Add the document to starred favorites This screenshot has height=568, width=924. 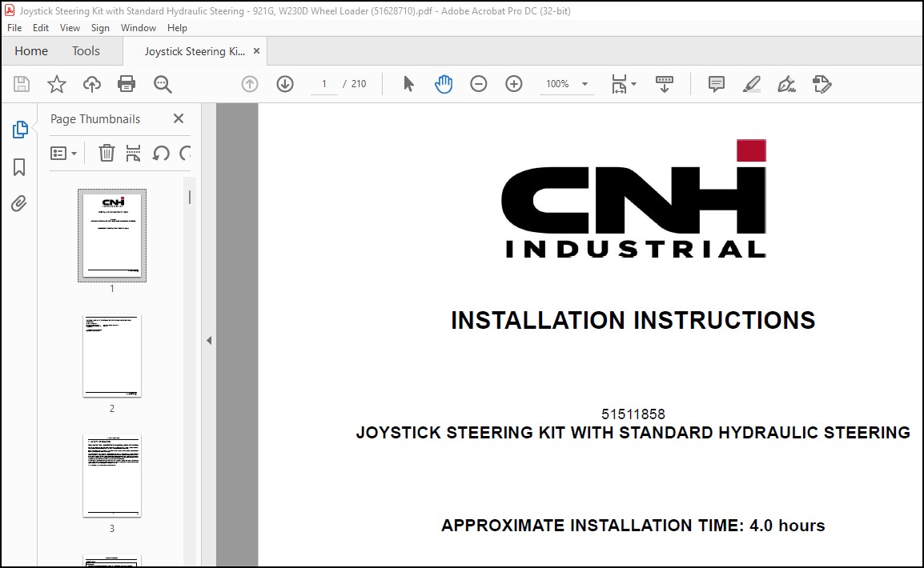click(57, 84)
